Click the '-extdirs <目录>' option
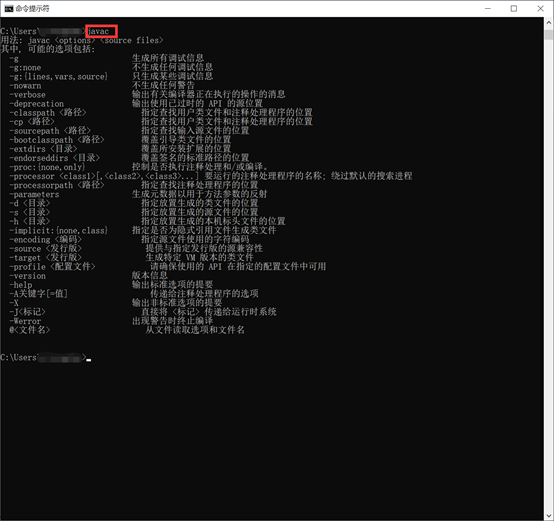Screen dimensions: 554x521 [x=43, y=149]
